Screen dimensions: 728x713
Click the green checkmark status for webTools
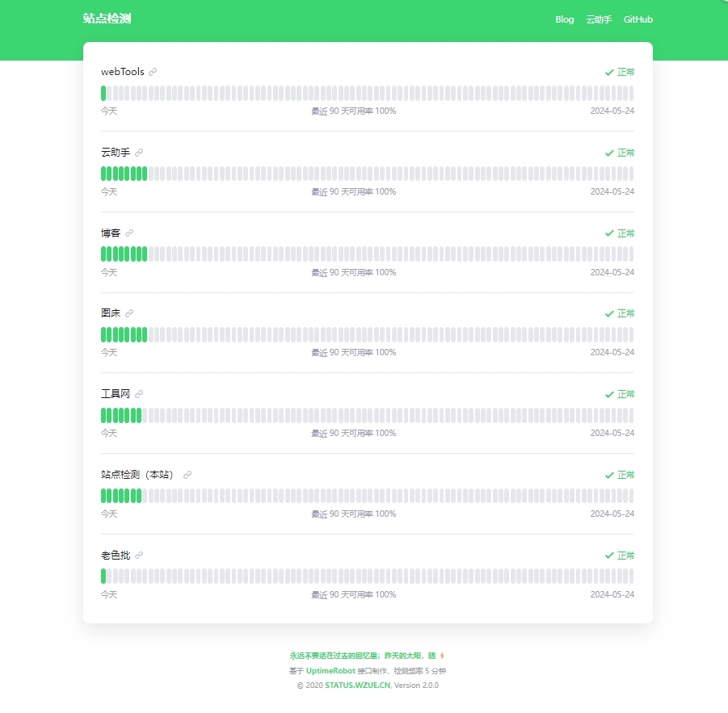tap(609, 72)
